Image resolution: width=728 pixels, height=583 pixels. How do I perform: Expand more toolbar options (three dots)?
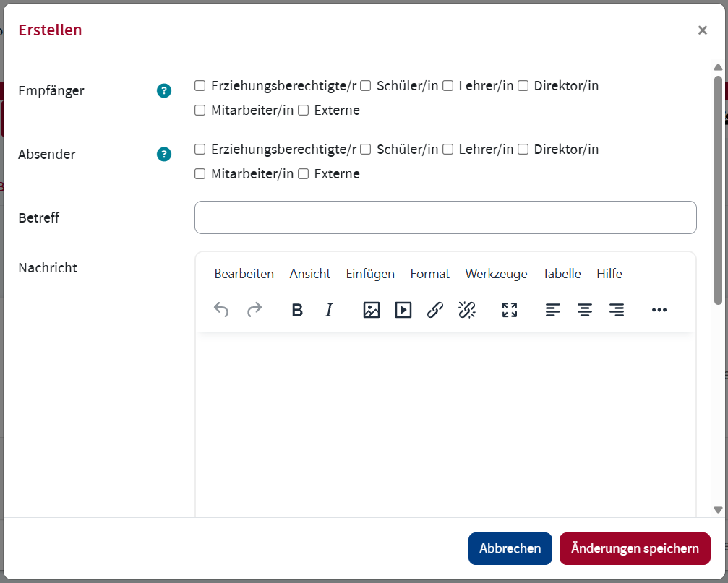(x=659, y=310)
